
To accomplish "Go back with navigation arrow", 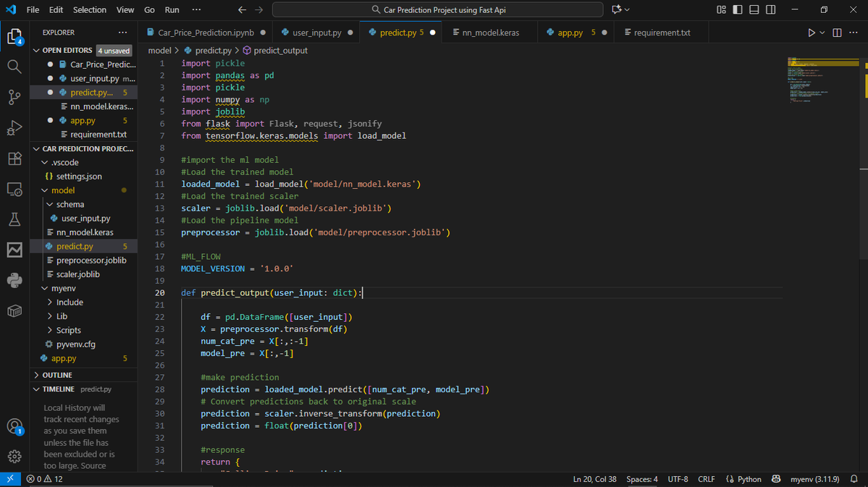I will click(x=242, y=10).
